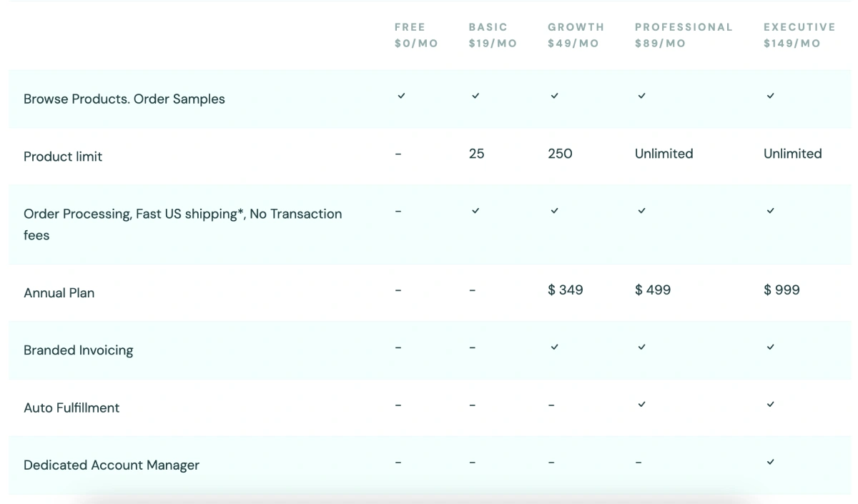Click the $ 999 Executive annual price
Screen dimensions: 858x504
point(781,290)
